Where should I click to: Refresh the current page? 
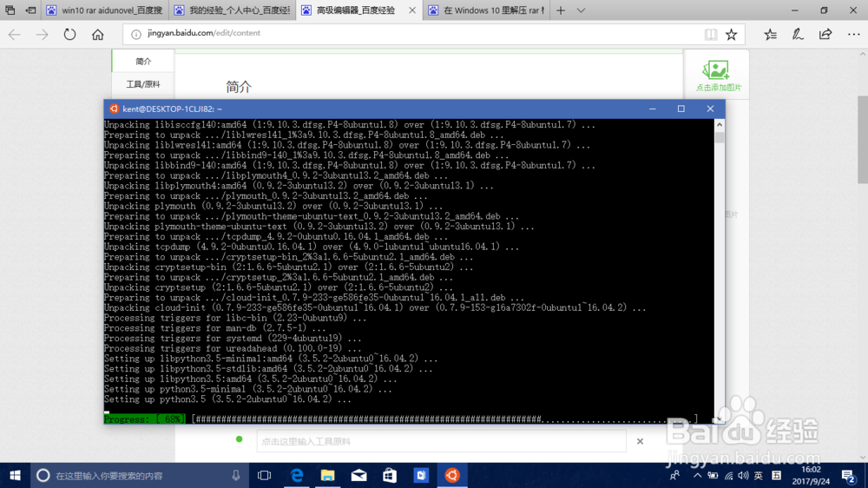(69, 35)
